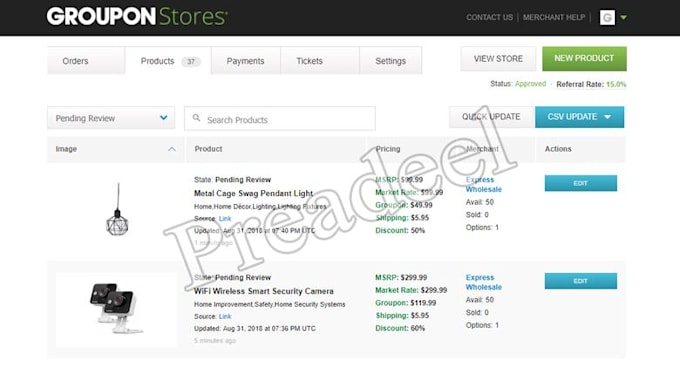The width and height of the screenshot is (680, 367).
Task: Click the Quick Update button
Action: 491,117
